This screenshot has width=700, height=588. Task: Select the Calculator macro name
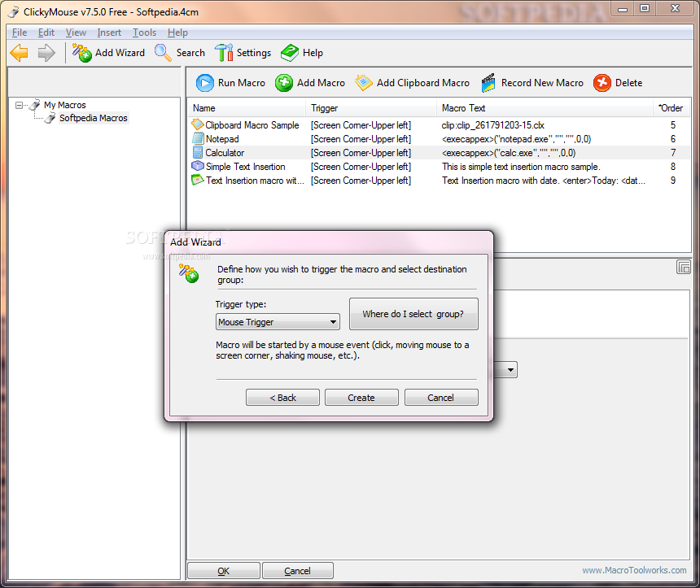pos(225,153)
